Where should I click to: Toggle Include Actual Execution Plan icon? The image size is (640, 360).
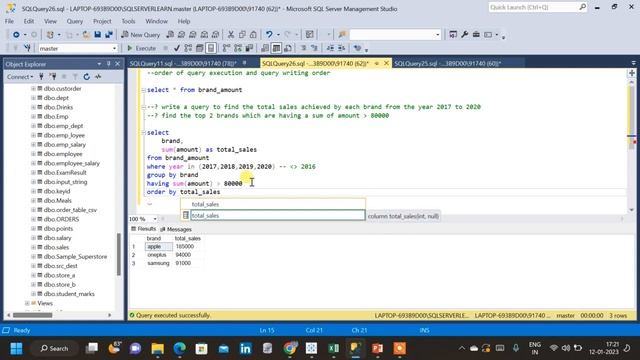227,48
